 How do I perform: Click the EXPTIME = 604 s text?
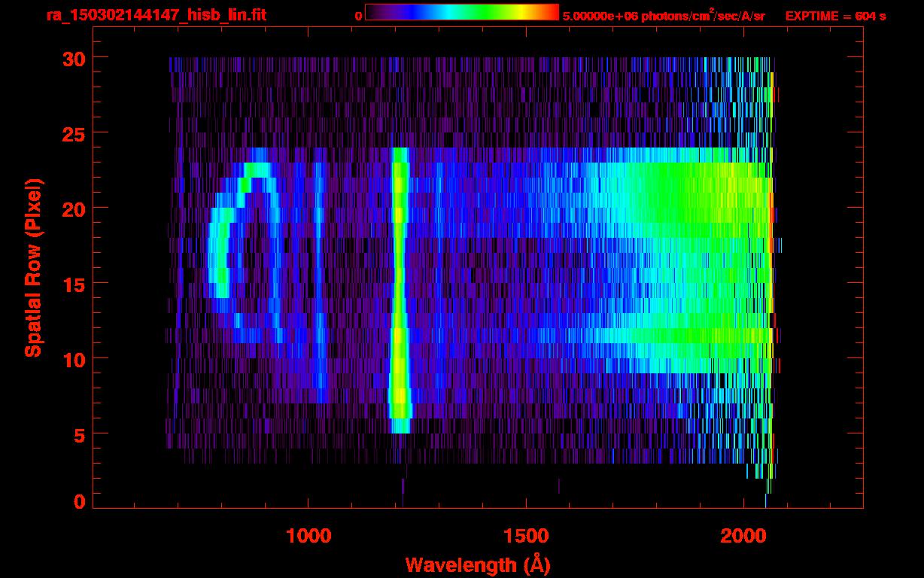click(x=835, y=16)
